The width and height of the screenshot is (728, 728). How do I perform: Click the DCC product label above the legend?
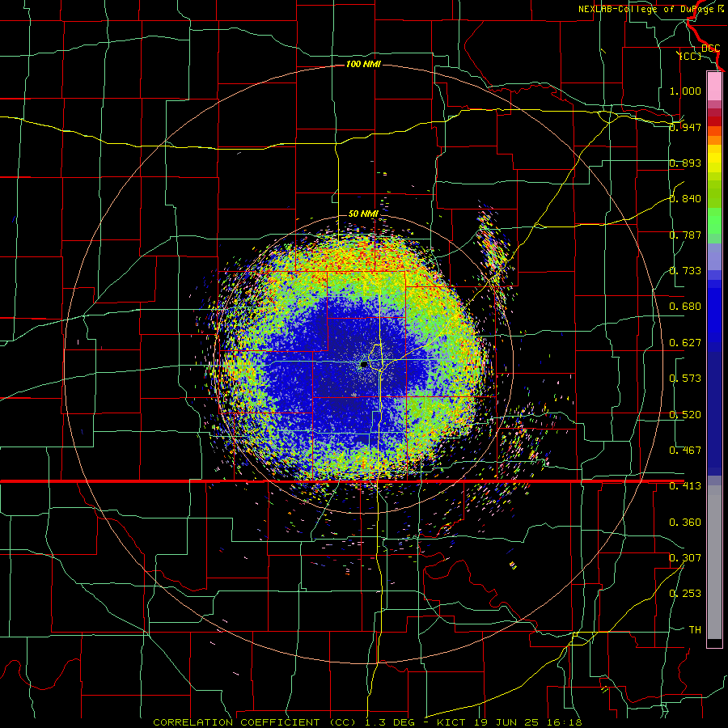pos(710,49)
